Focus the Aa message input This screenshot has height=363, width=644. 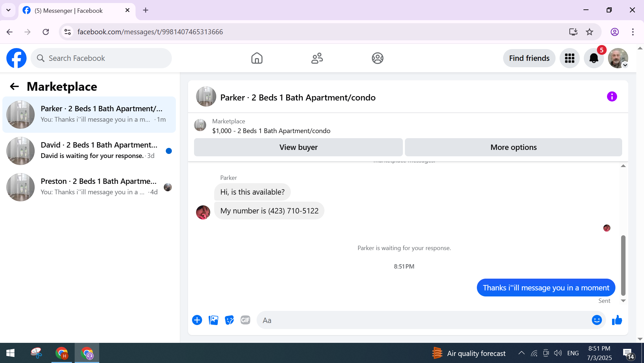(x=424, y=320)
